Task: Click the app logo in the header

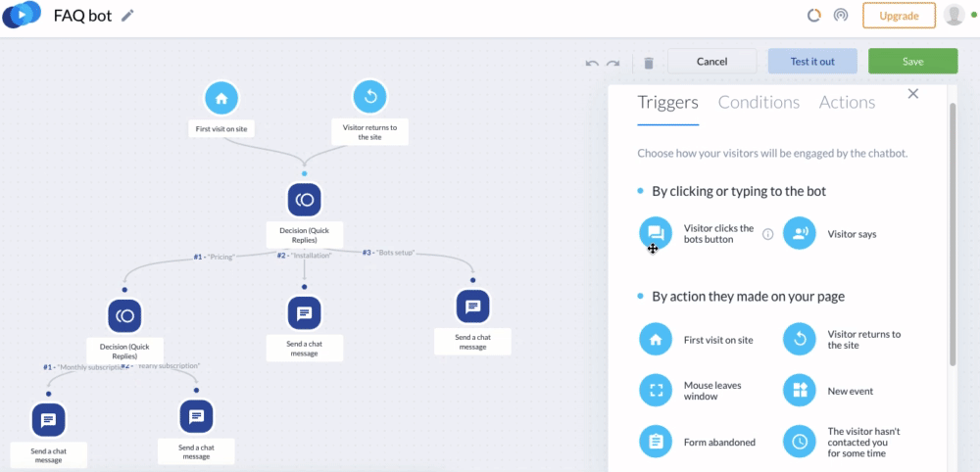Action: 22,15
